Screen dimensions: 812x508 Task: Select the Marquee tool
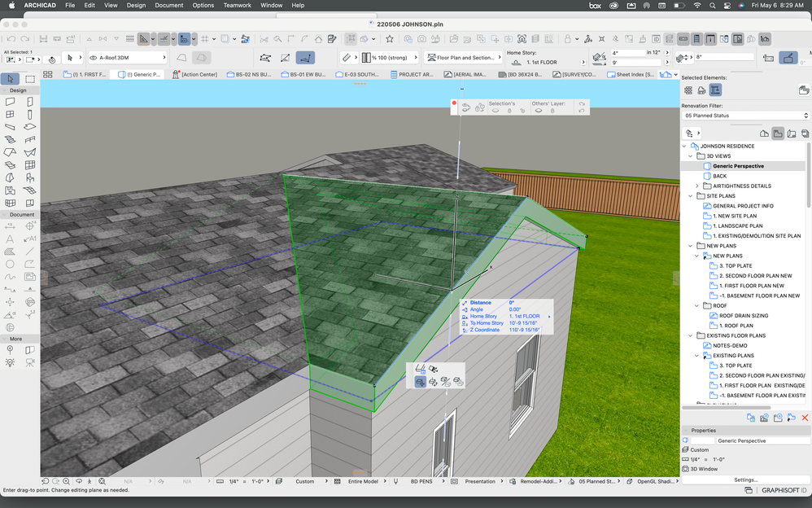pos(30,79)
